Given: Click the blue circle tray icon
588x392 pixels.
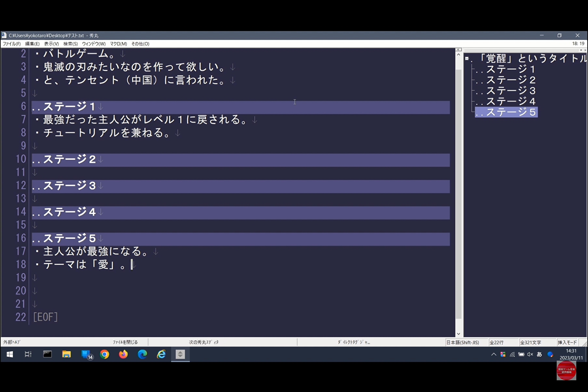Looking at the screenshot, I should click(550, 354).
